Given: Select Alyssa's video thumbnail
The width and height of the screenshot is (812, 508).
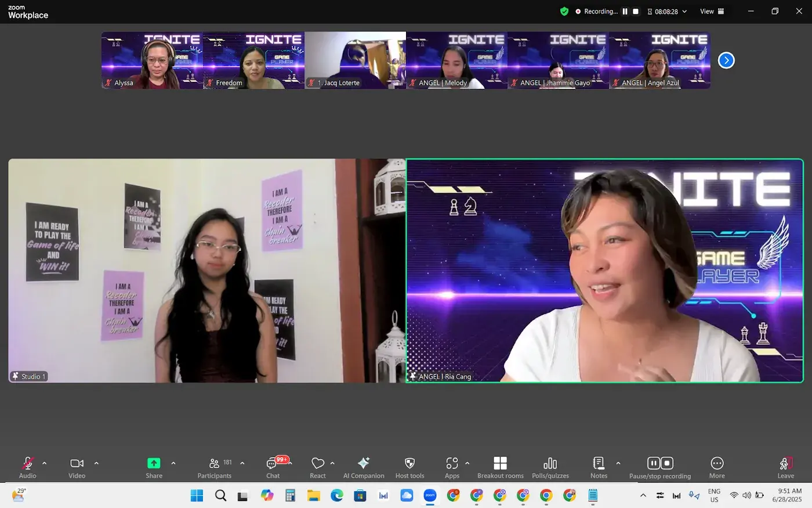Looking at the screenshot, I should click(x=152, y=60).
